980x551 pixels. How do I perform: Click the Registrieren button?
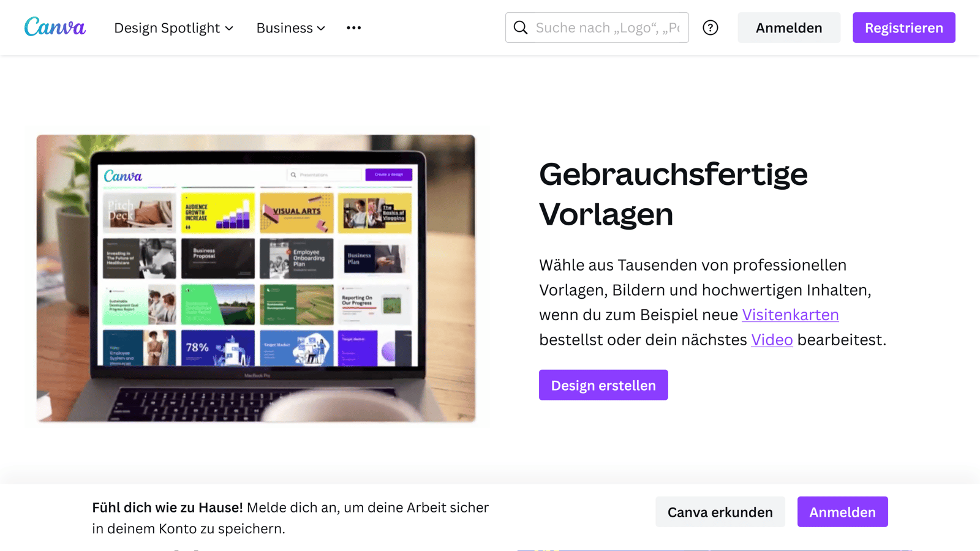point(903,28)
